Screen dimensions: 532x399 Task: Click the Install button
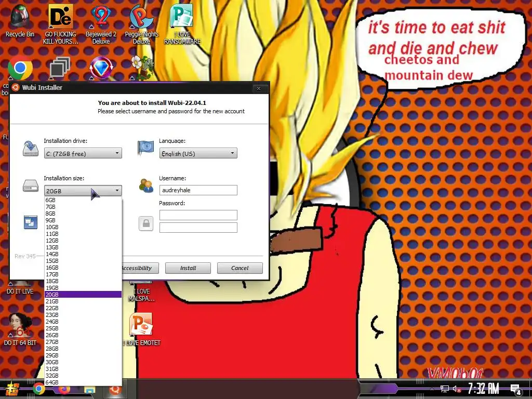pyautogui.click(x=188, y=268)
